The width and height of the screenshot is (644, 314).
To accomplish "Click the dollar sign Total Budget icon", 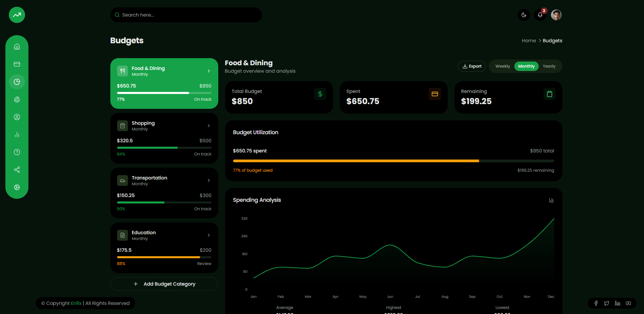I will (320, 94).
